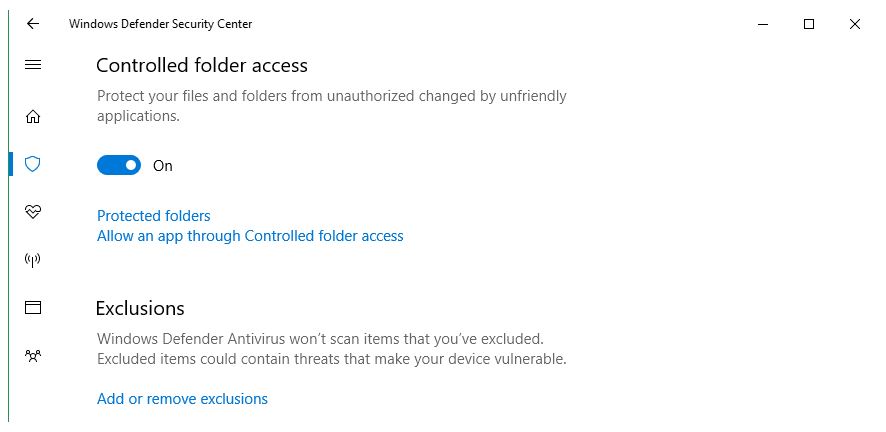Click the Controlled folder access heading
Screen dimensions: 886x432
point(201,66)
